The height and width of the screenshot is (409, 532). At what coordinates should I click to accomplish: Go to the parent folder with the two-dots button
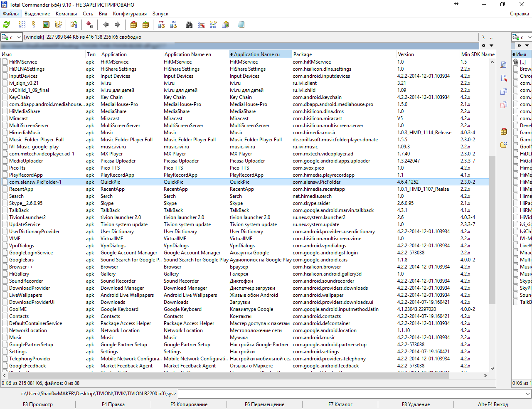tap(491, 37)
